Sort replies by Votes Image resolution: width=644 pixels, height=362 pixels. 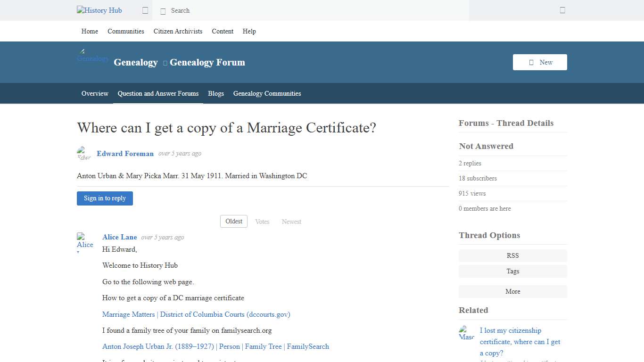click(x=262, y=221)
